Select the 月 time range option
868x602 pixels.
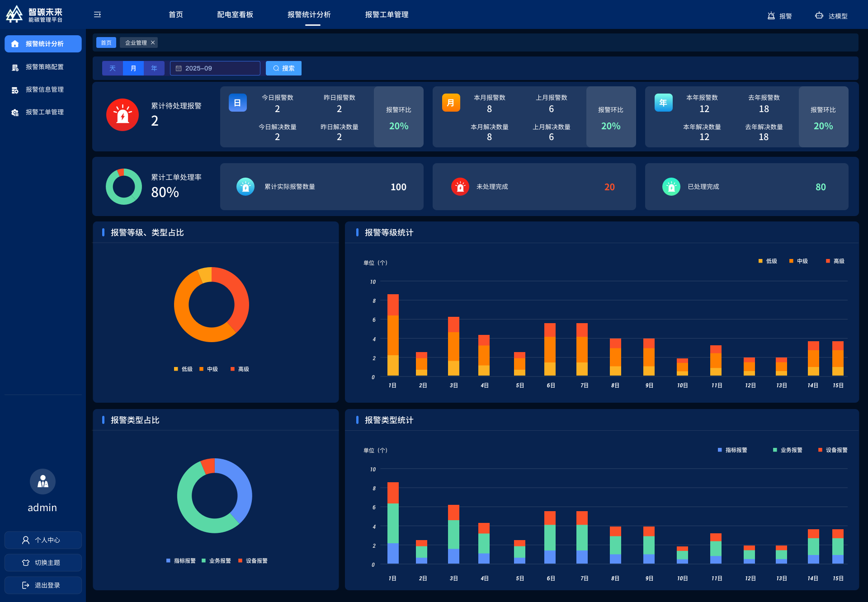coord(133,68)
